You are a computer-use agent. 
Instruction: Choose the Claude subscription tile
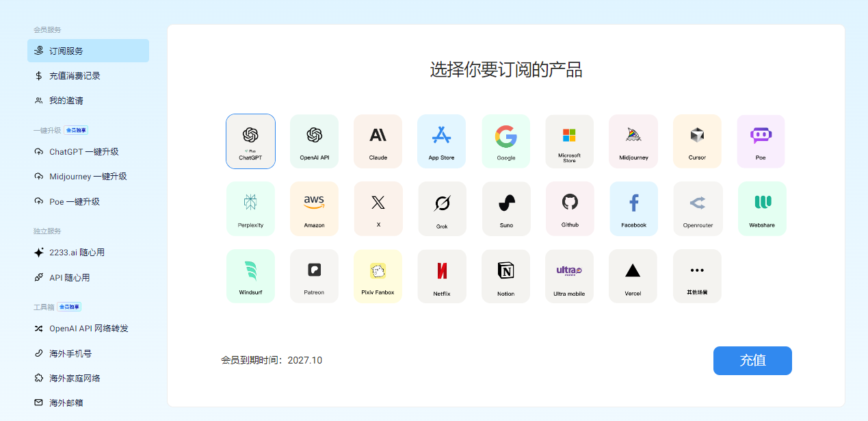(x=378, y=141)
